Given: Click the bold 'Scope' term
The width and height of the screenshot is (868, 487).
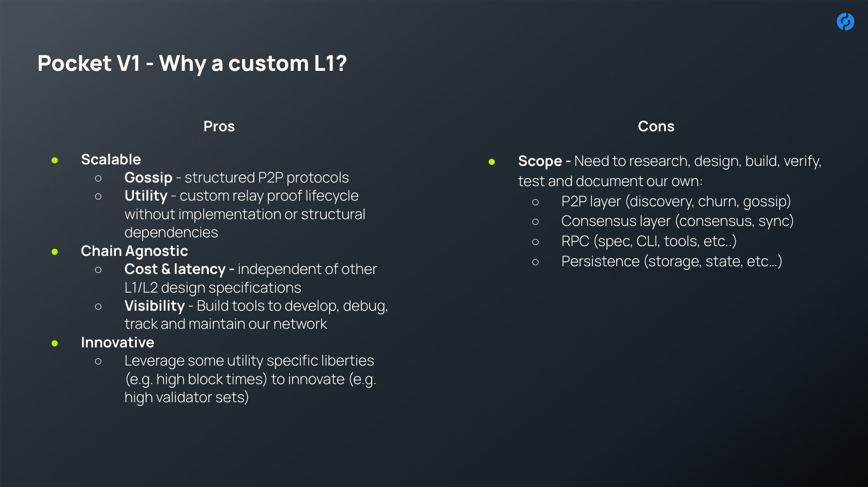Looking at the screenshot, I should coord(539,161).
